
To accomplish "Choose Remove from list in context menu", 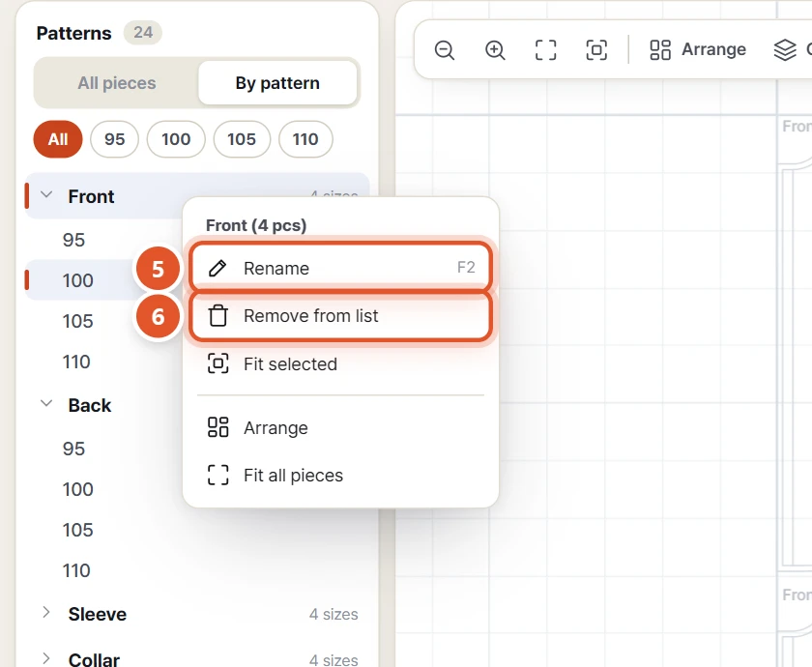I will [x=340, y=316].
